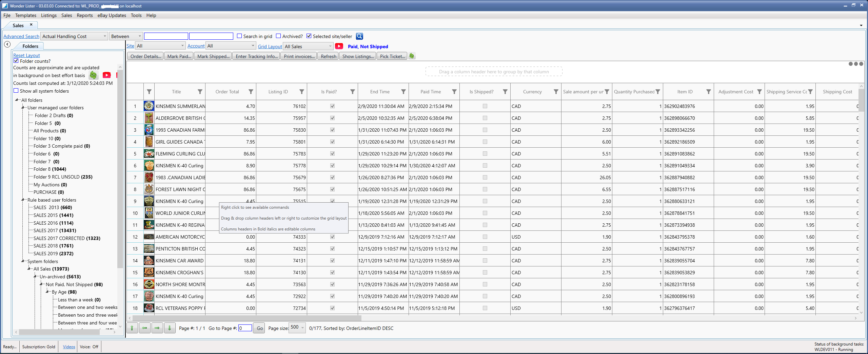Image resolution: width=868 pixels, height=354 pixels.
Task: Click green refresh icon after Pick Ticket
Action: coord(412,56)
